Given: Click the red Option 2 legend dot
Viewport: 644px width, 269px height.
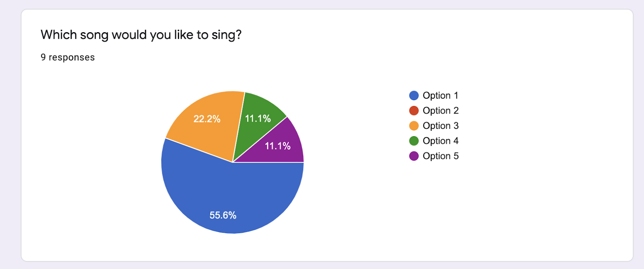Looking at the screenshot, I should tap(414, 111).
